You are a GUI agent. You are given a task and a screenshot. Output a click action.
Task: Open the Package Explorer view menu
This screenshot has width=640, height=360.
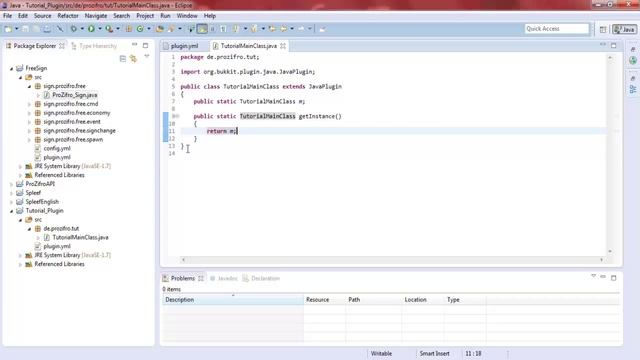147,56
